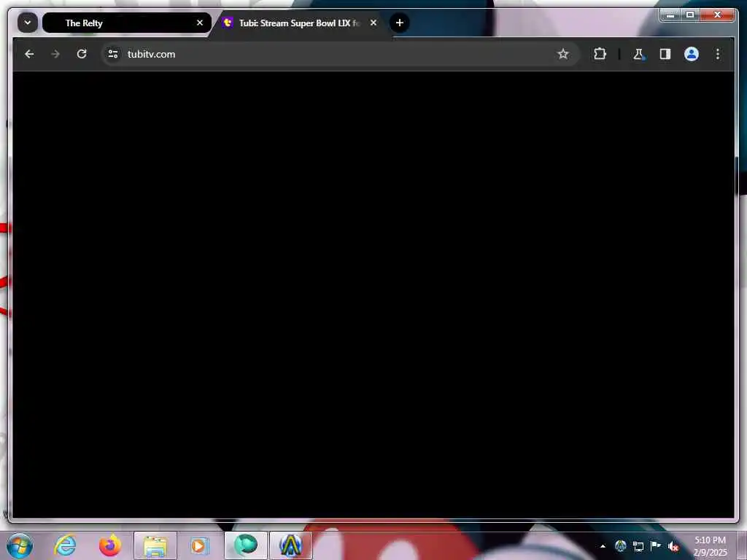This screenshot has height=560, width=747.
Task: Open the tab search dropdown arrow
Action: point(28,23)
